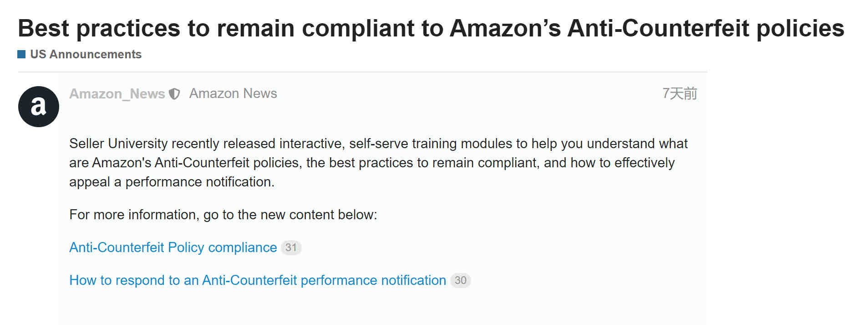Click the word Amazon’s in the headline
The width and height of the screenshot is (868, 325).
point(505,28)
